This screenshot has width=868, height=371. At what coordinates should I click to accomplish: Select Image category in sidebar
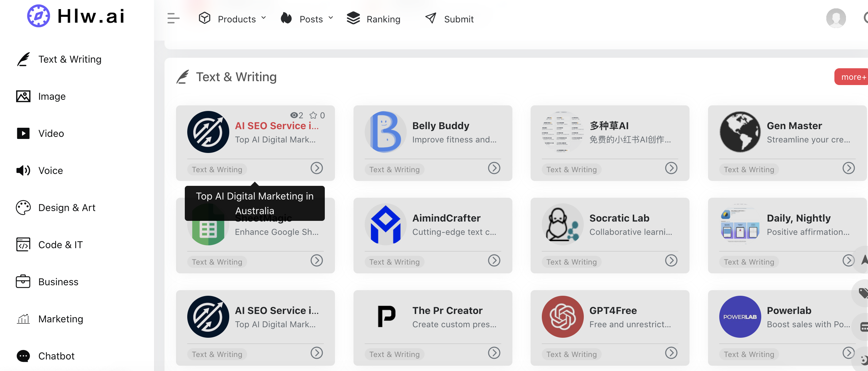tap(52, 97)
